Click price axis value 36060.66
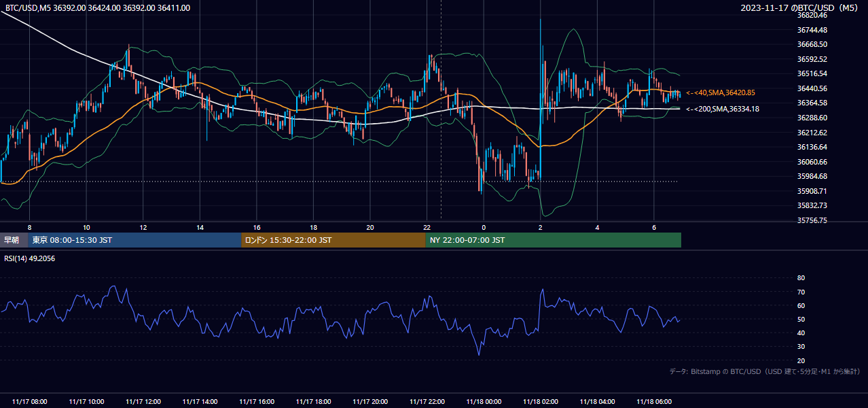The width and height of the screenshot is (868, 408). point(812,162)
